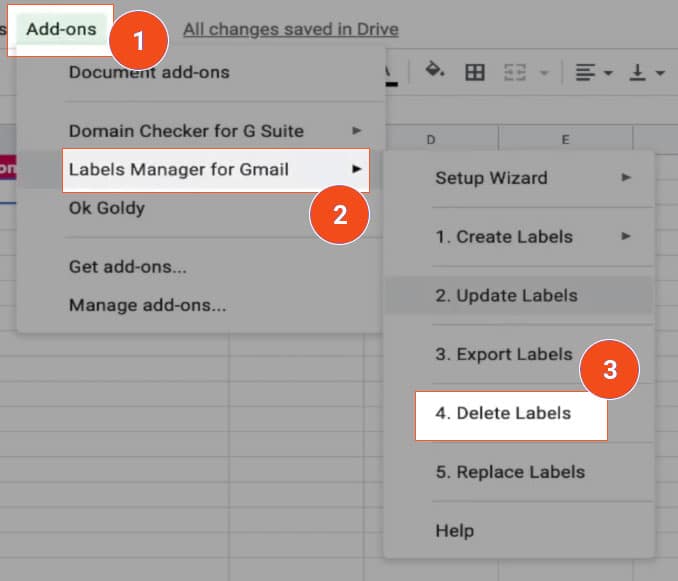The width and height of the screenshot is (678, 581).
Task: Click the All changes saved in Drive link
Action: click(291, 29)
